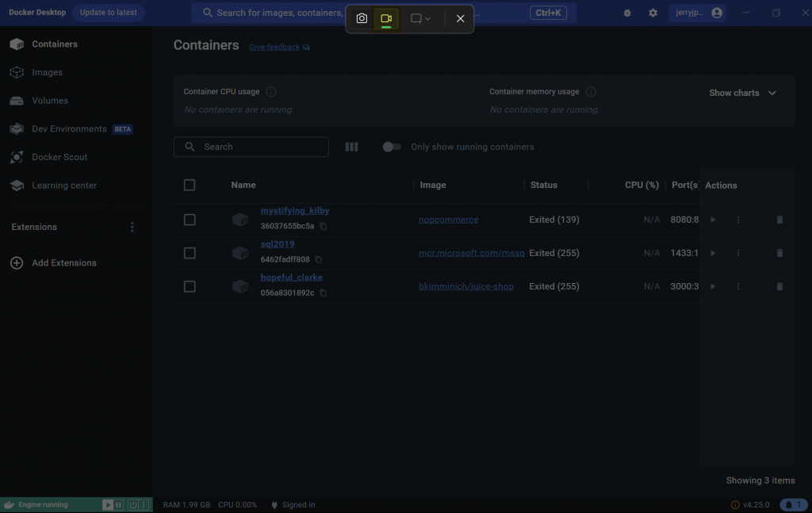Image resolution: width=812 pixels, height=513 pixels.
Task: Click the memory usage info icon
Action: pyautogui.click(x=591, y=92)
